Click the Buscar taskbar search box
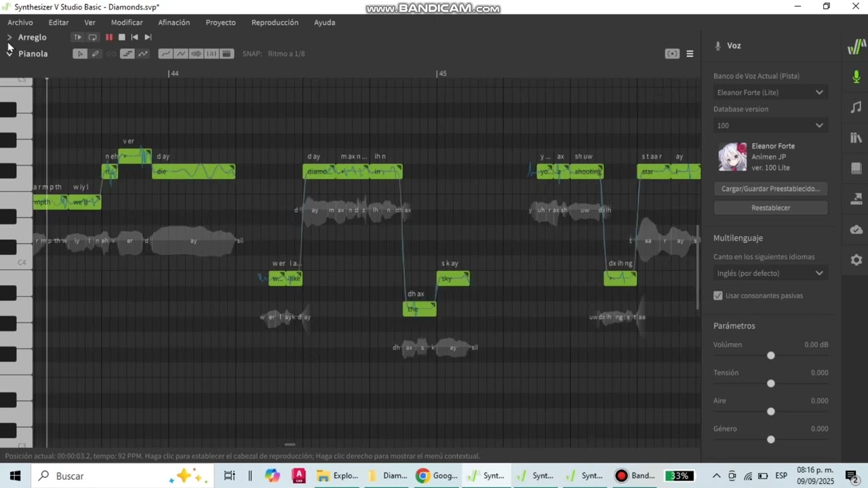 pos(122,476)
